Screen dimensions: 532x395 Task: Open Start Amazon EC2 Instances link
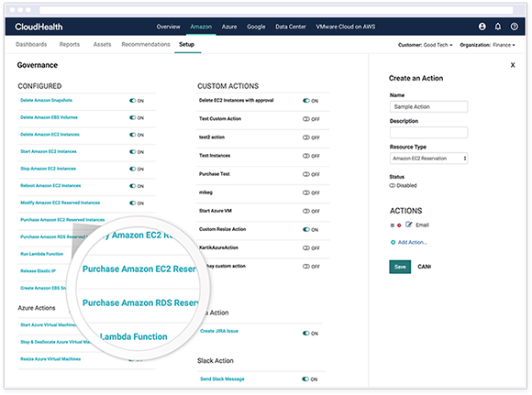coord(49,151)
